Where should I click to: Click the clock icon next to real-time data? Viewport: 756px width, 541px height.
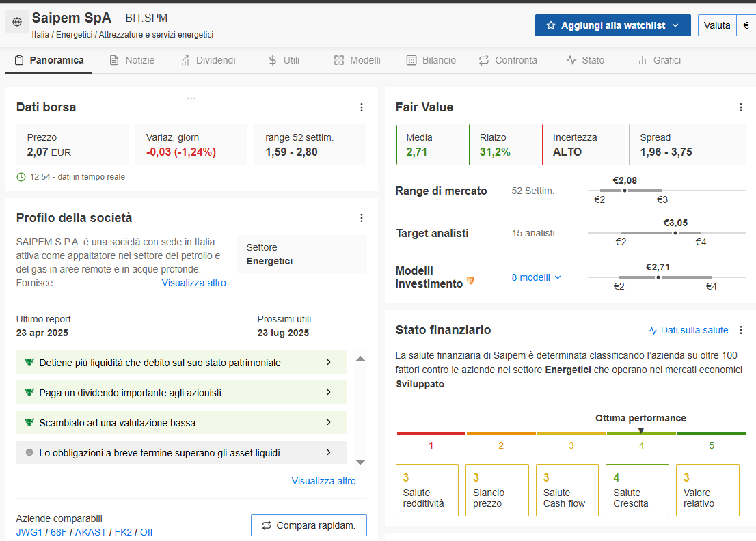pyautogui.click(x=21, y=177)
